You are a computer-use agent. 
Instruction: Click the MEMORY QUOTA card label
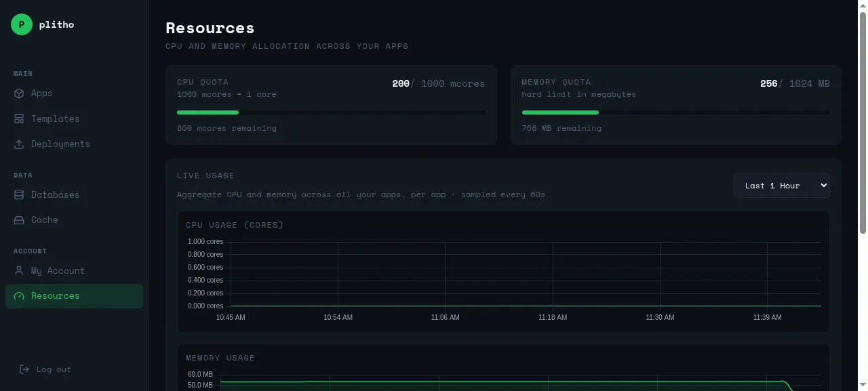556,82
